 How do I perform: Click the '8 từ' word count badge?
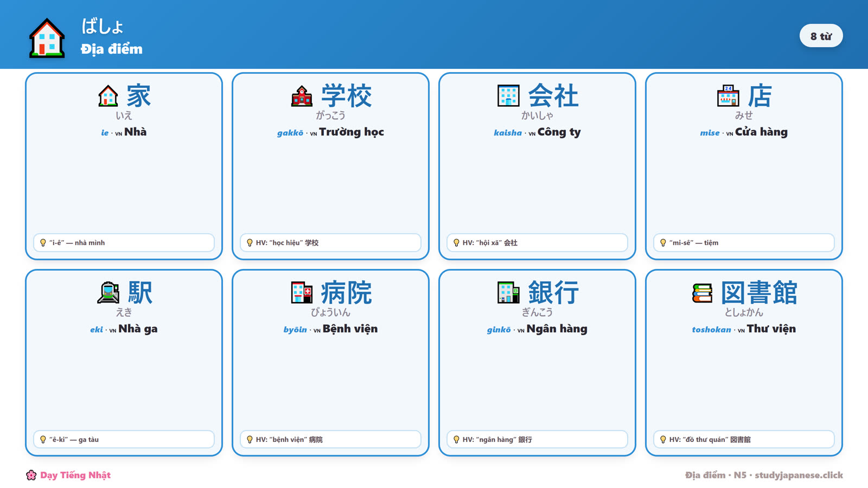click(821, 36)
